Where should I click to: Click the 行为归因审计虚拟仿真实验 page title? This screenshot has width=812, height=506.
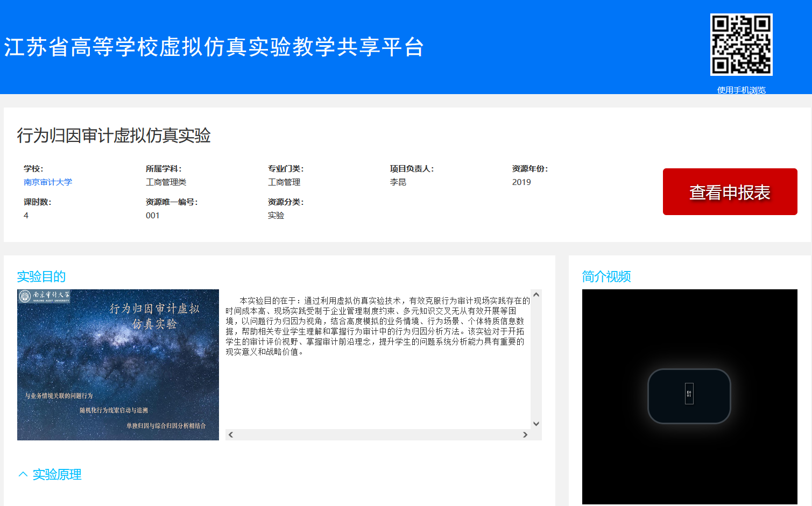tap(114, 136)
